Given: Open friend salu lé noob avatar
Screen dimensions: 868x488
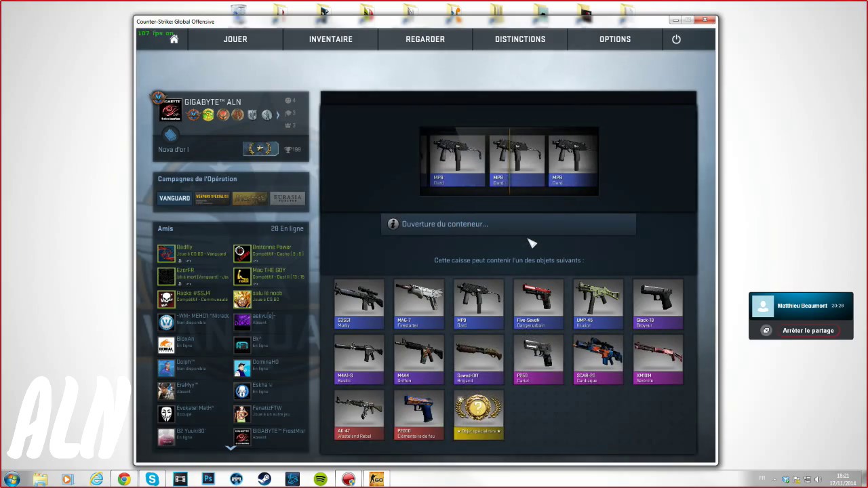Looking at the screenshot, I should [x=242, y=300].
